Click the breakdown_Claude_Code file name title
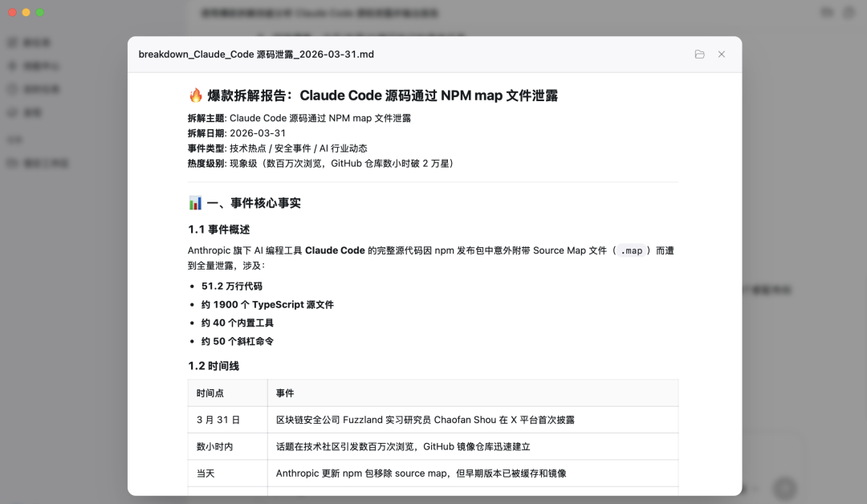Viewport: 867px width, 504px height. tap(256, 55)
